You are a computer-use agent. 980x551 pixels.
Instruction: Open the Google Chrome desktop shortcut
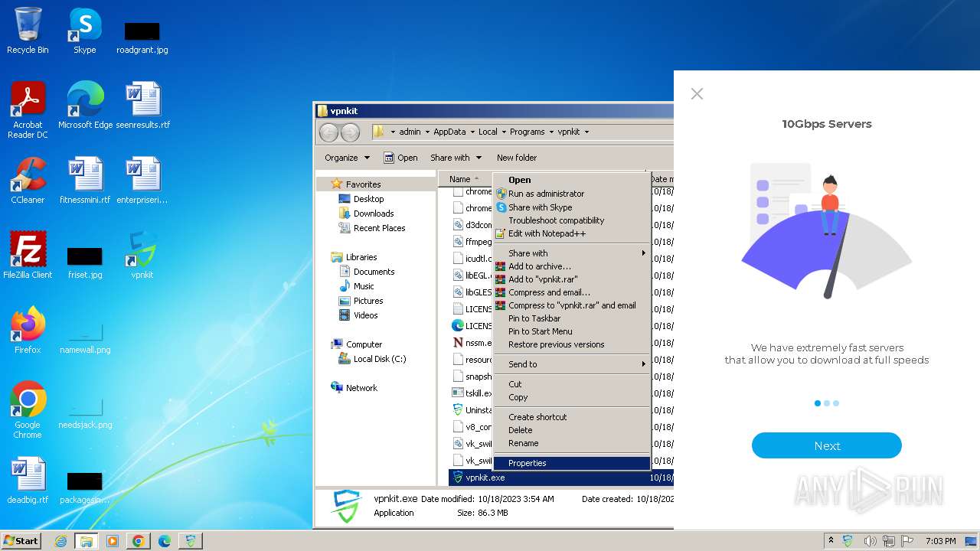(28, 410)
